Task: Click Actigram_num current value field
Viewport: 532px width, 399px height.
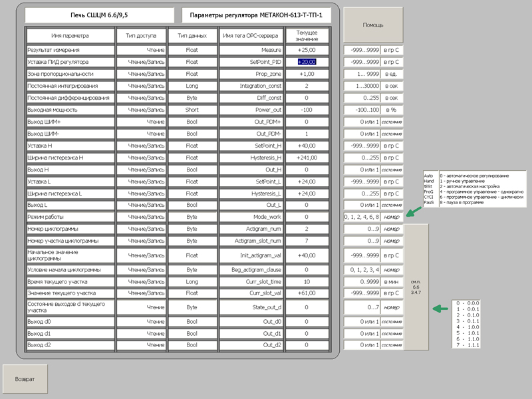Action: 307,229
